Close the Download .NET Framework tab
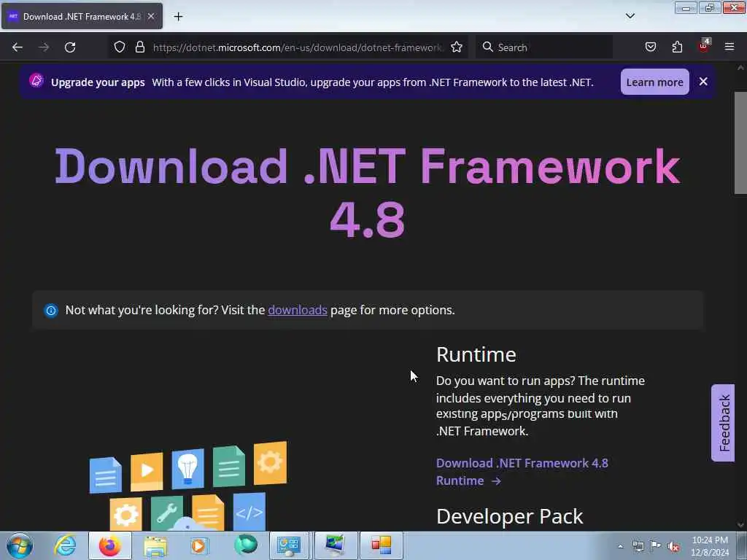 (151, 16)
